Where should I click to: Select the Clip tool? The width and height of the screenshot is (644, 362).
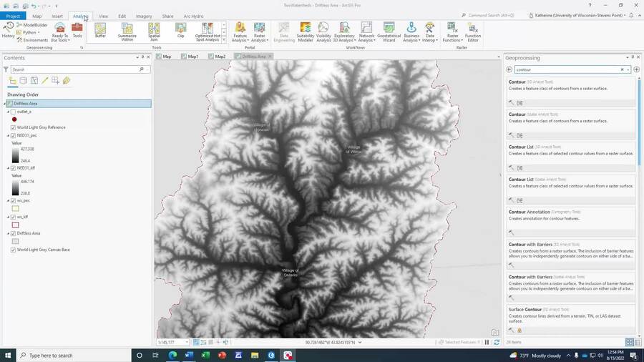[180, 31]
